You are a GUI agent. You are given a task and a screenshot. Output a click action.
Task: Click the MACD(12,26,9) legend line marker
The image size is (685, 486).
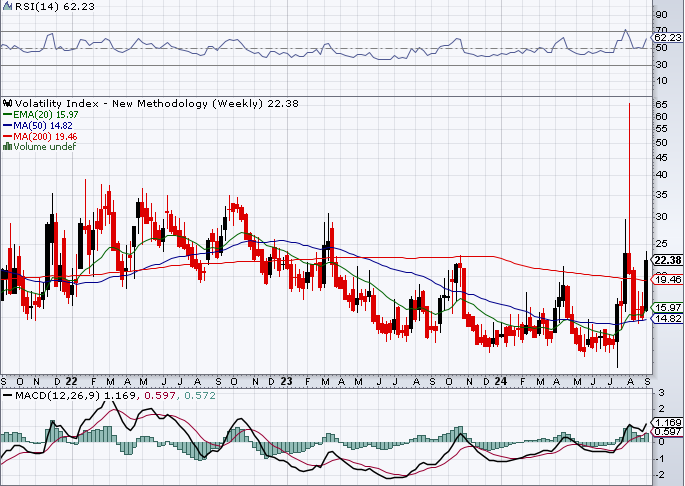(7, 396)
